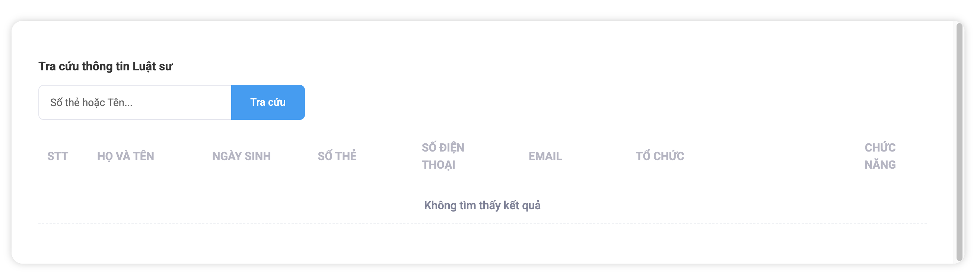980x280 pixels.
Task: Select the SỐ THẺ column header
Action: click(x=337, y=156)
